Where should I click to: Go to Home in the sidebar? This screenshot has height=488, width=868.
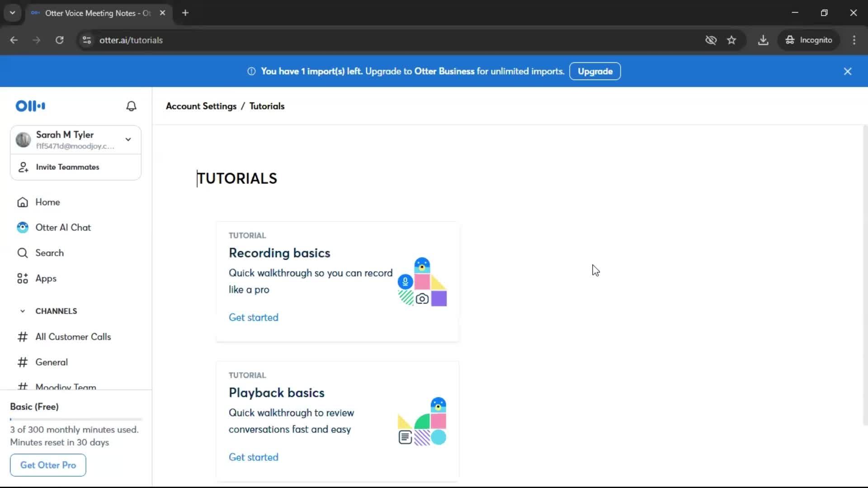(47, 202)
